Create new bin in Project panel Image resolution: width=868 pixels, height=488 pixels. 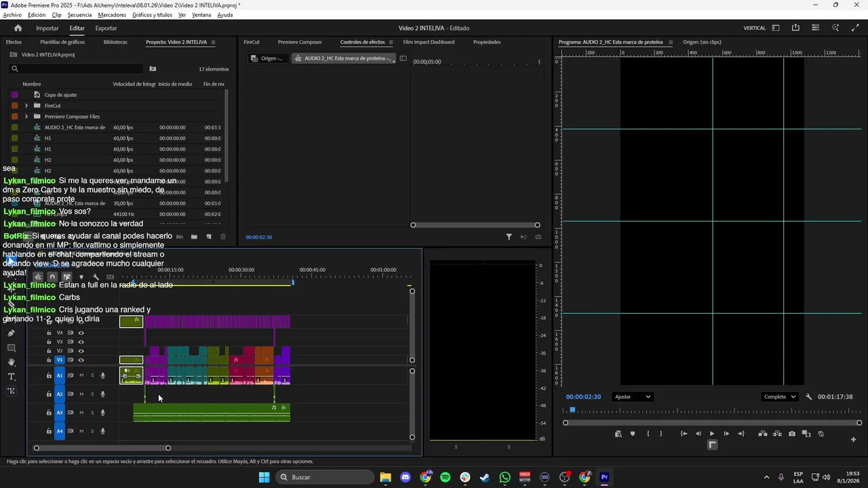(x=194, y=237)
